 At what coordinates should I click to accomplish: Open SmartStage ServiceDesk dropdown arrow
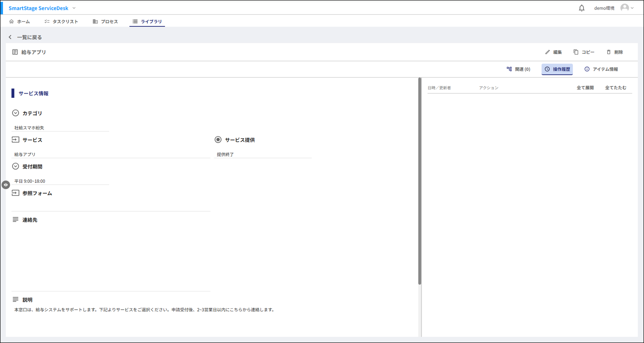tap(74, 8)
